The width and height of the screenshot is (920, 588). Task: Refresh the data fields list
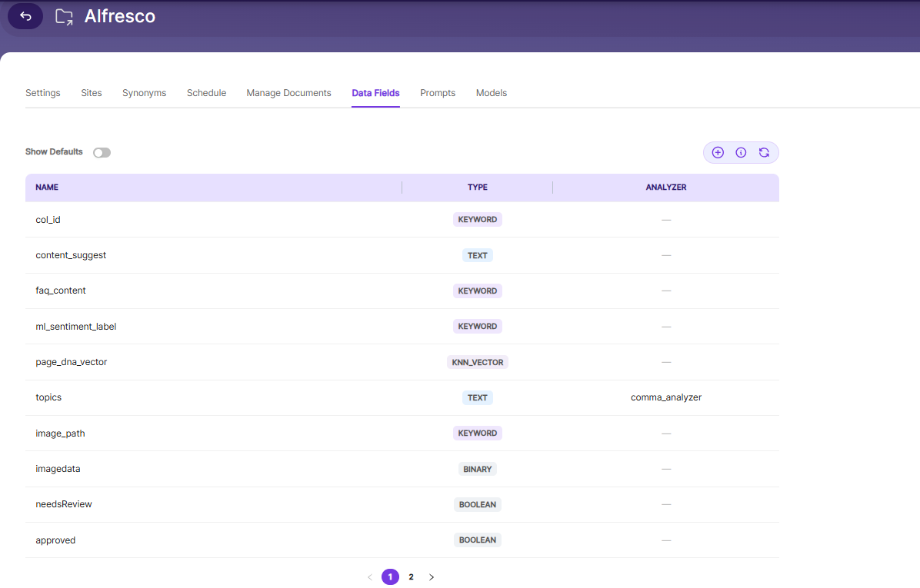(764, 152)
